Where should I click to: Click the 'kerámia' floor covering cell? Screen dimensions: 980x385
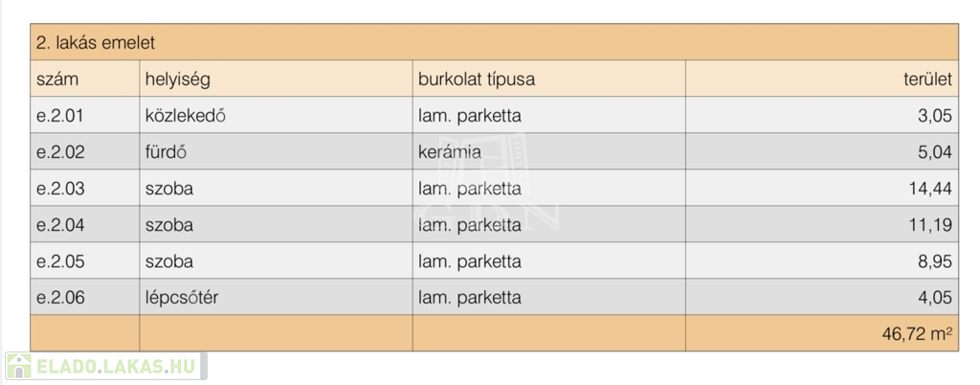click(x=449, y=152)
